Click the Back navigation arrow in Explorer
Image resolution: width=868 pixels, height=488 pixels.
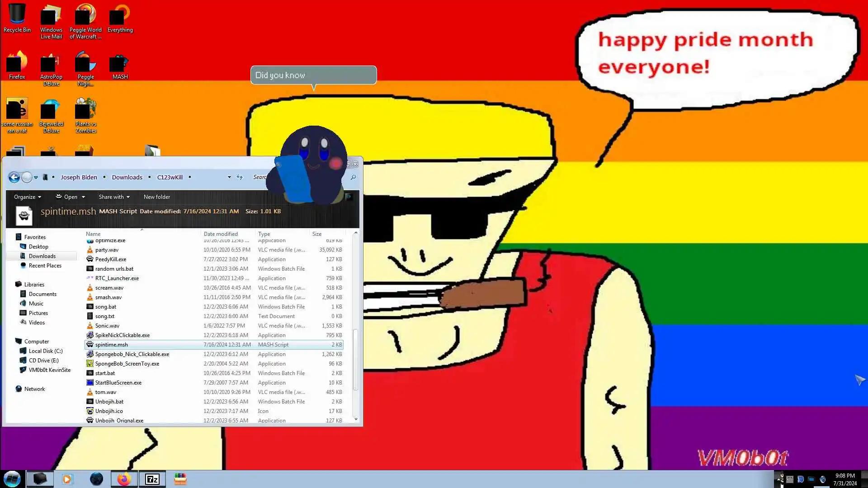pos(14,178)
